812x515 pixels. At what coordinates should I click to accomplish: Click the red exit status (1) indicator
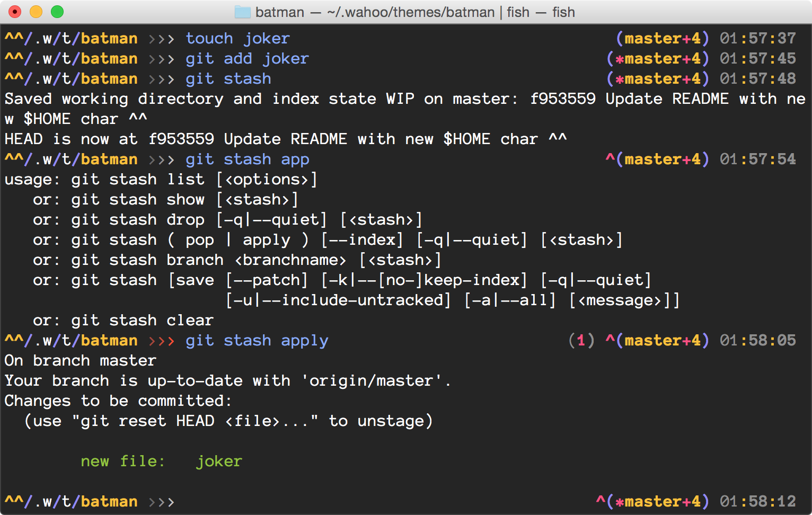(581, 341)
